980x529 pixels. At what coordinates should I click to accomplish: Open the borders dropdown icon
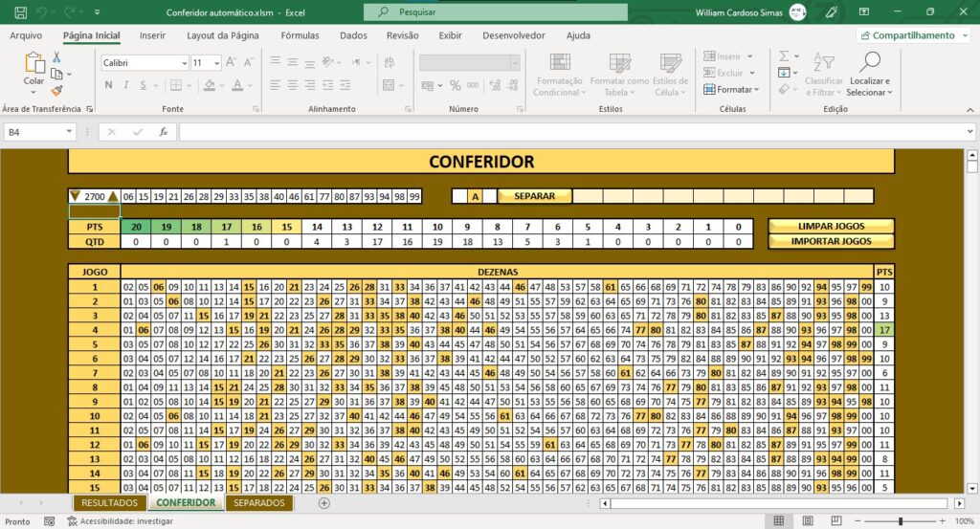pos(189,85)
